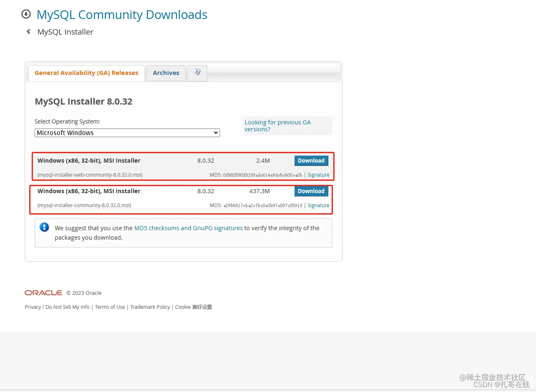
Task: Click filename mysql-installer-web-community-8.0.32.0.msi
Action: [x=90, y=175]
